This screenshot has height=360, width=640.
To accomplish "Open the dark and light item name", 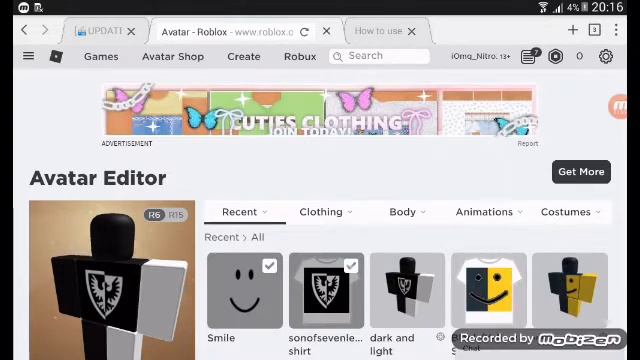I will coord(392,344).
